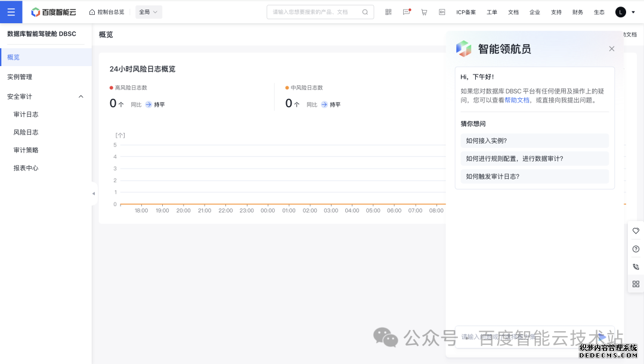
Task: Collapse the 安全审计 menu section
Action: [81, 97]
